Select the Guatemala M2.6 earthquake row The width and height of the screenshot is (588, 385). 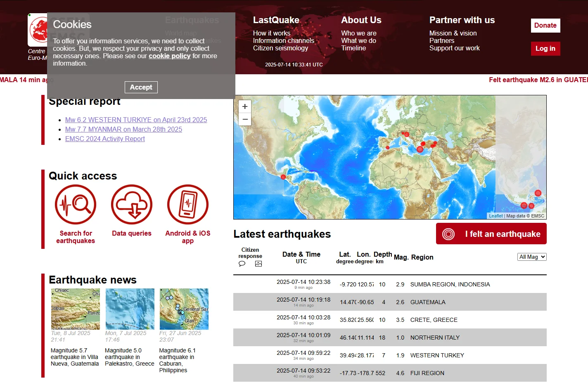(390, 302)
